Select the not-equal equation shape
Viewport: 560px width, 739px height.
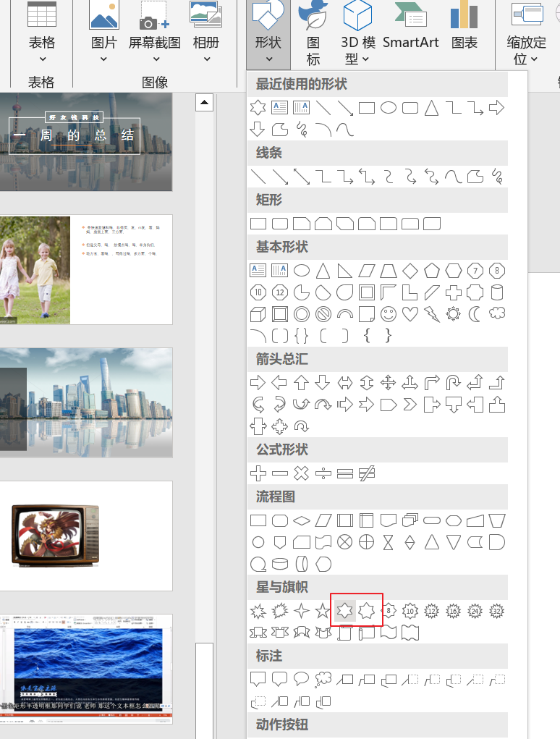[x=366, y=473]
